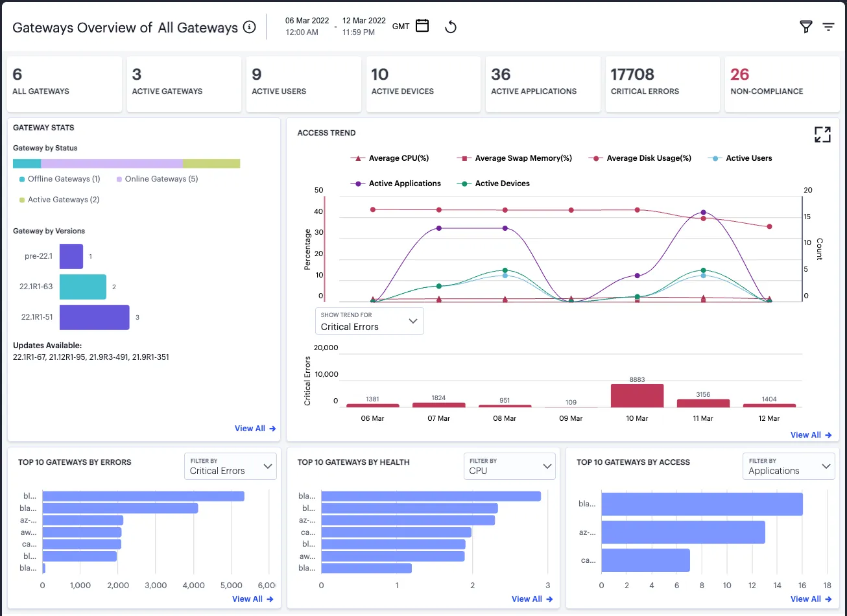Click the 10 Mar critical errors bar
Image resolution: width=847 pixels, height=616 pixels.
638,396
